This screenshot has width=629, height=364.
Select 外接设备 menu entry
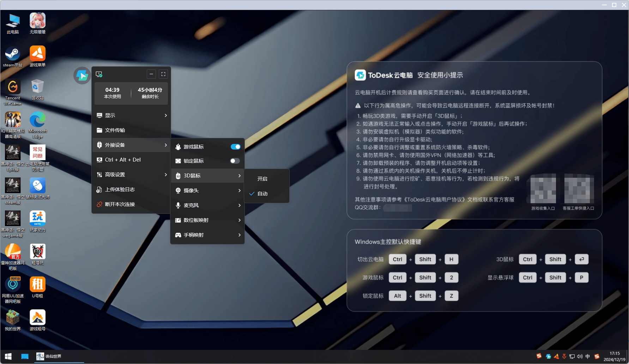[131, 145]
